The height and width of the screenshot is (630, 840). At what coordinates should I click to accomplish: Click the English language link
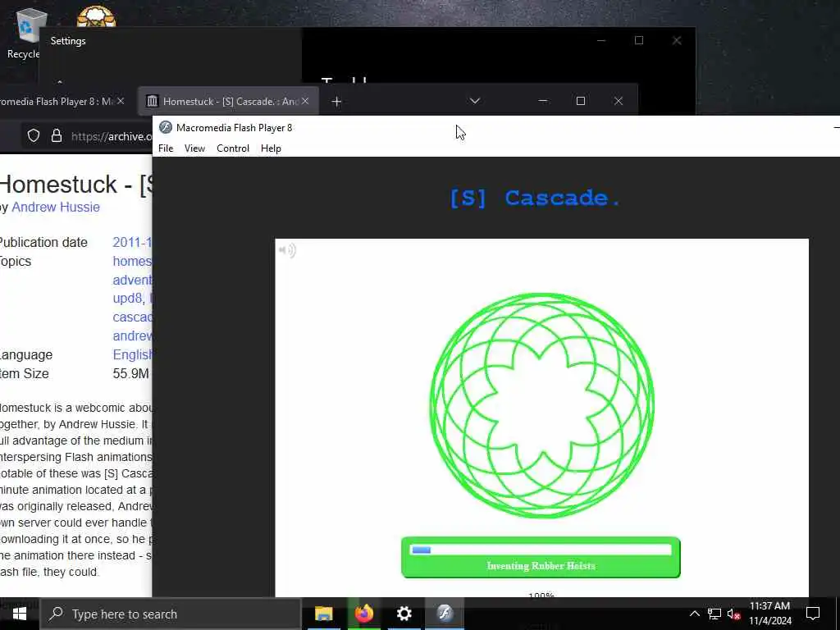coord(132,354)
